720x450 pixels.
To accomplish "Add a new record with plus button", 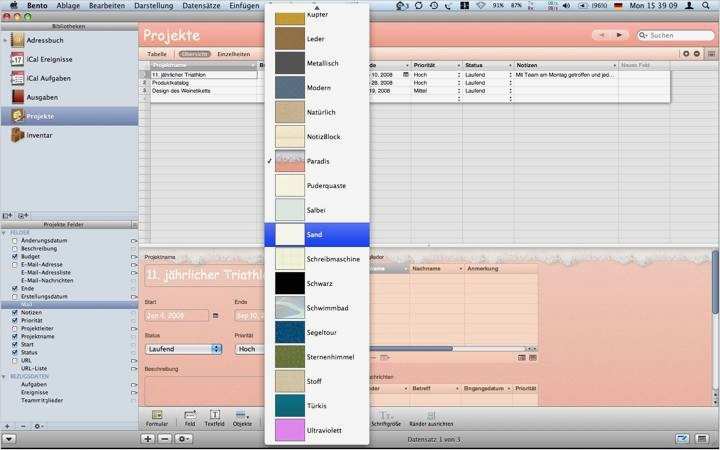I will point(147,439).
